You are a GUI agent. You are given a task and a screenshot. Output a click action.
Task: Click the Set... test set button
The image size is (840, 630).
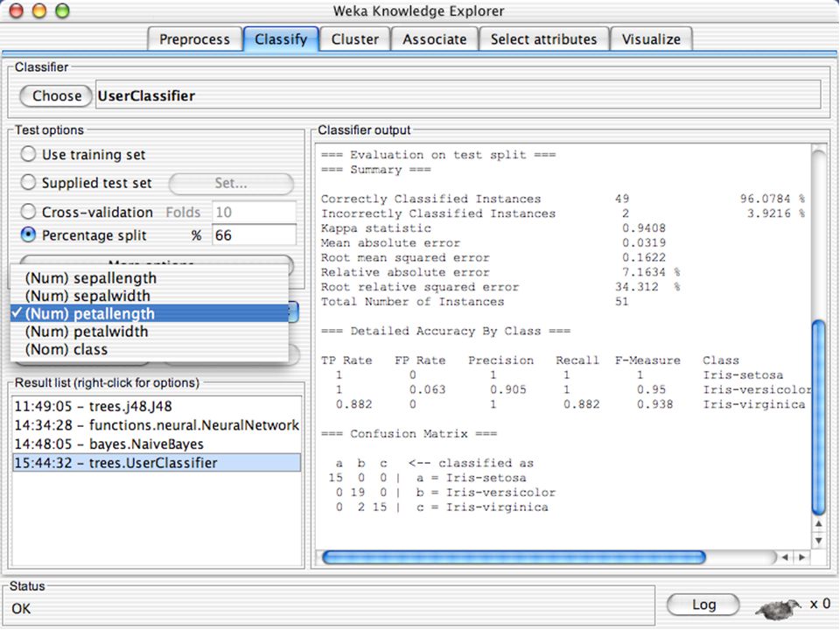coord(231,184)
